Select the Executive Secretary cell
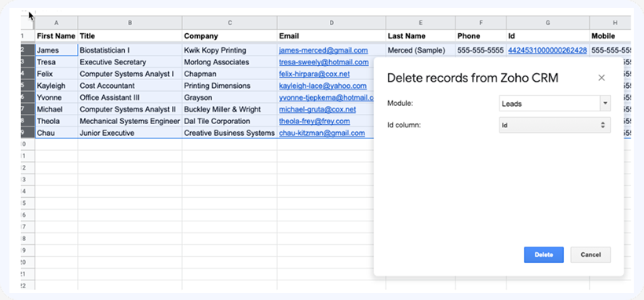This screenshot has height=300, width=644. pyautogui.click(x=130, y=63)
